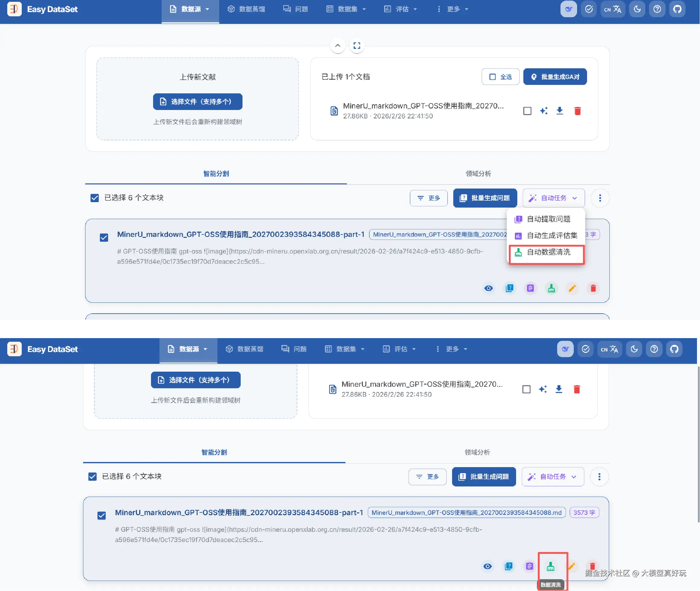Uncheck the part-1 text block checkbox in top panel
Viewport: 700px width, 591px height.
(104, 237)
